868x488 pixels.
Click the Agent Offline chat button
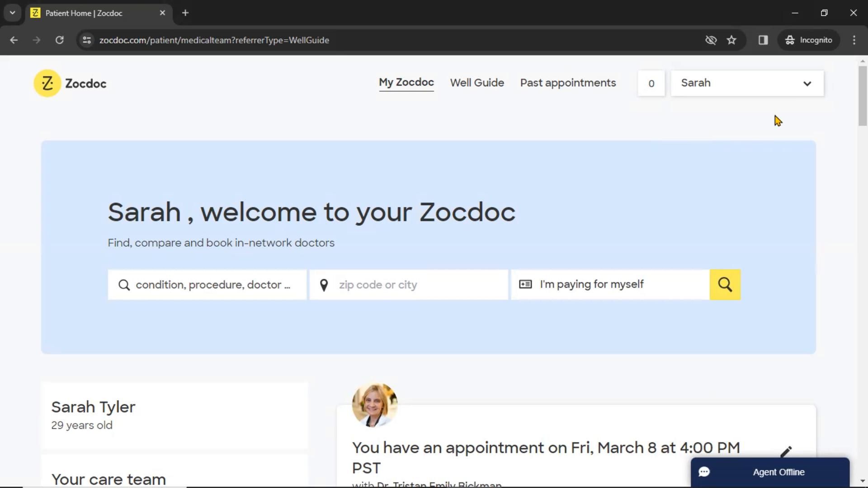coord(769,472)
